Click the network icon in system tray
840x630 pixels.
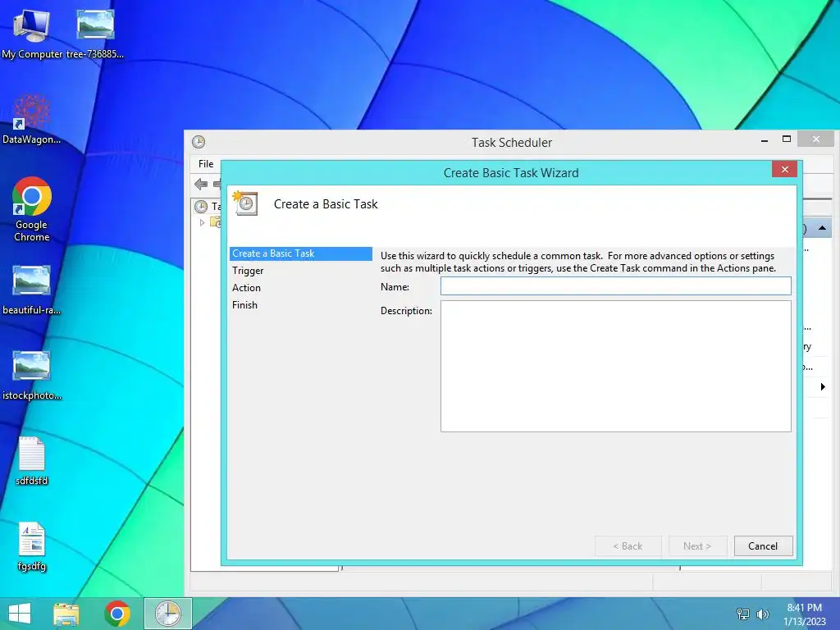click(743, 614)
